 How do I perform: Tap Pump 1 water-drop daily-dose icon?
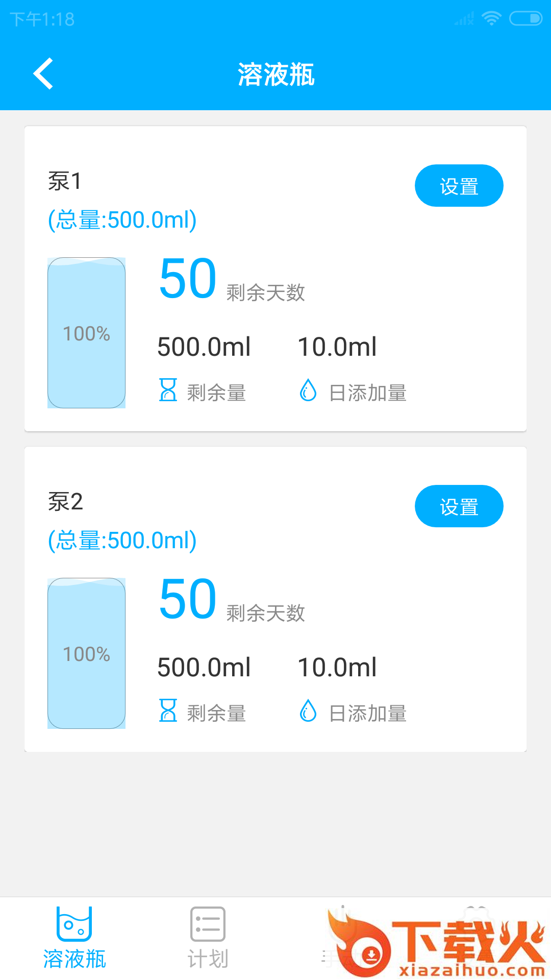click(308, 390)
